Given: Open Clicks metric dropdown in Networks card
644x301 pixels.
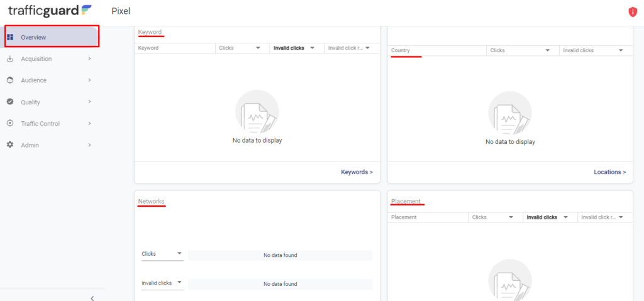Looking at the screenshot, I should (162, 254).
